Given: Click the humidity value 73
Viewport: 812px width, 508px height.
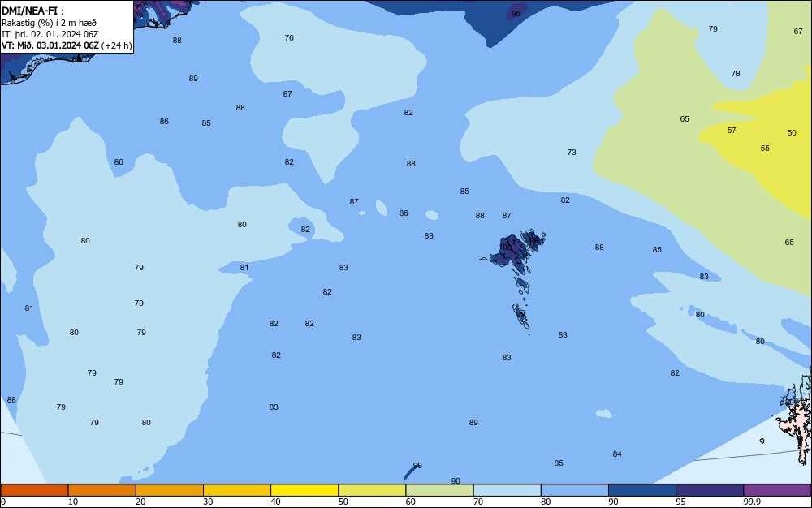Looking at the screenshot, I should (572, 152).
